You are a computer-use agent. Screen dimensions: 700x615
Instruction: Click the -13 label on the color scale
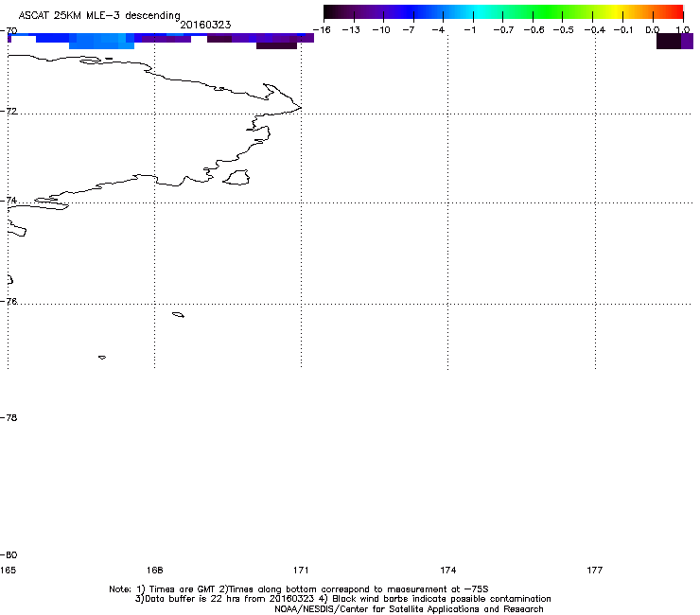tap(351, 30)
